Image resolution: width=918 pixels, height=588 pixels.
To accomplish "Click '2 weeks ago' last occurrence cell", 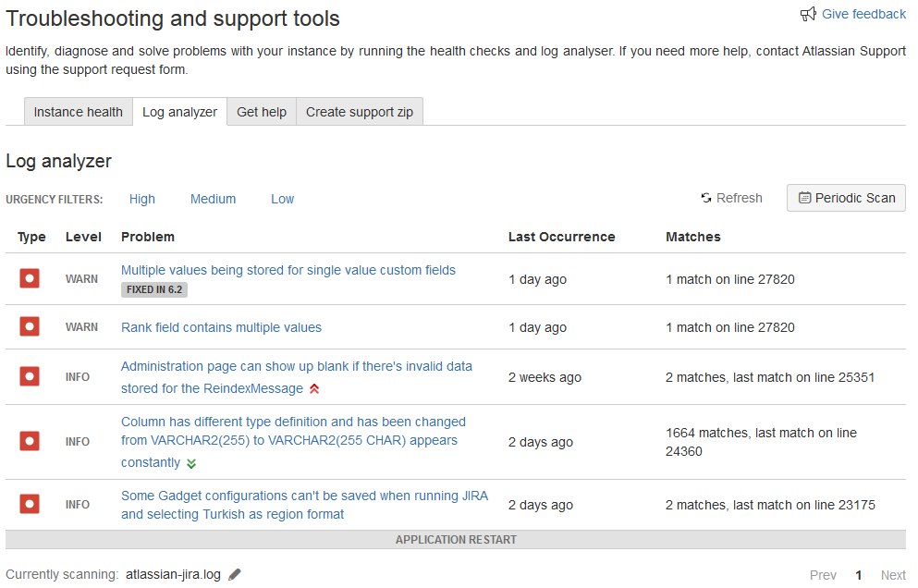I will tap(545, 377).
